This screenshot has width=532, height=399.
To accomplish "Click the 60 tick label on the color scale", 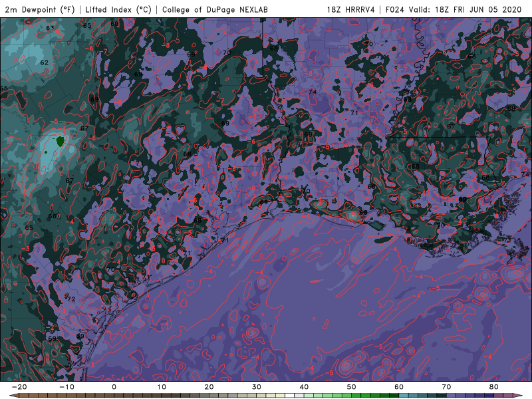I will [399, 387].
